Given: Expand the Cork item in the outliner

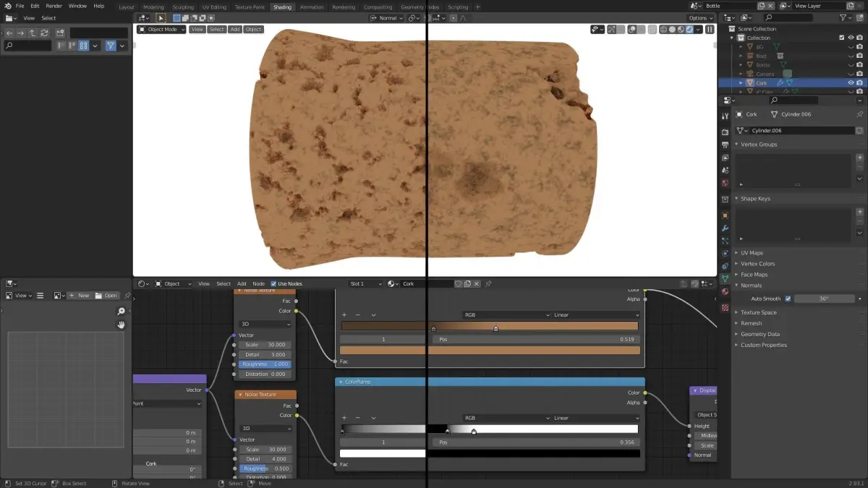Looking at the screenshot, I should (x=741, y=83).
